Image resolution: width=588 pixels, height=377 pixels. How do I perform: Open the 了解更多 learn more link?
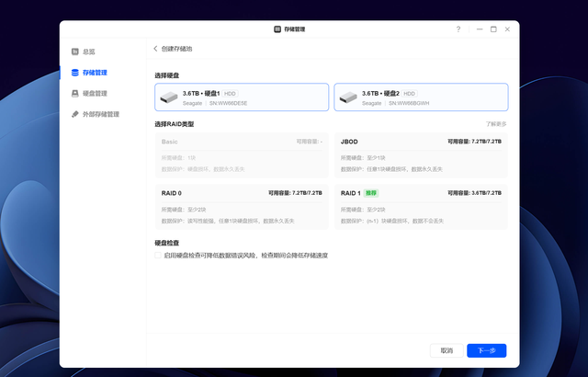point(496,124)
